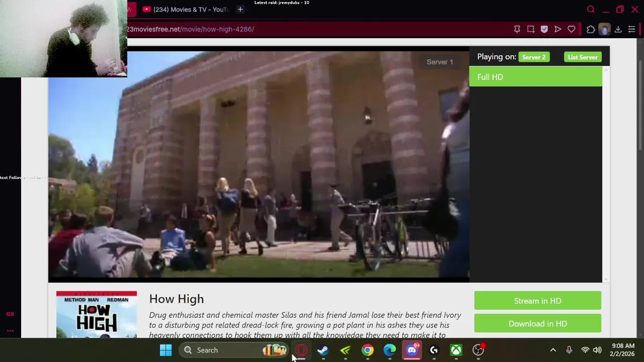Open the Wi-Fi network tray icon
The width and height of the screenshot is (644, 362).
click(x=585, y=350)
